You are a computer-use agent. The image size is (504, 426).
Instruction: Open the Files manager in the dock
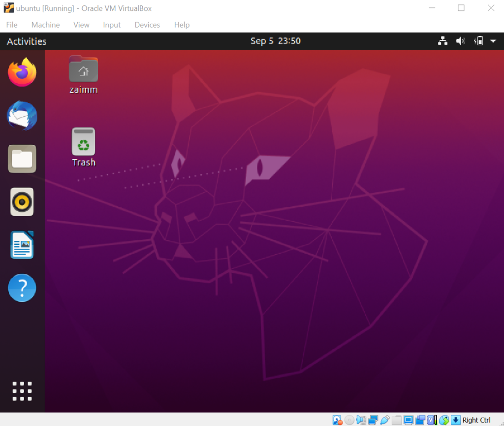click(22, 159)
